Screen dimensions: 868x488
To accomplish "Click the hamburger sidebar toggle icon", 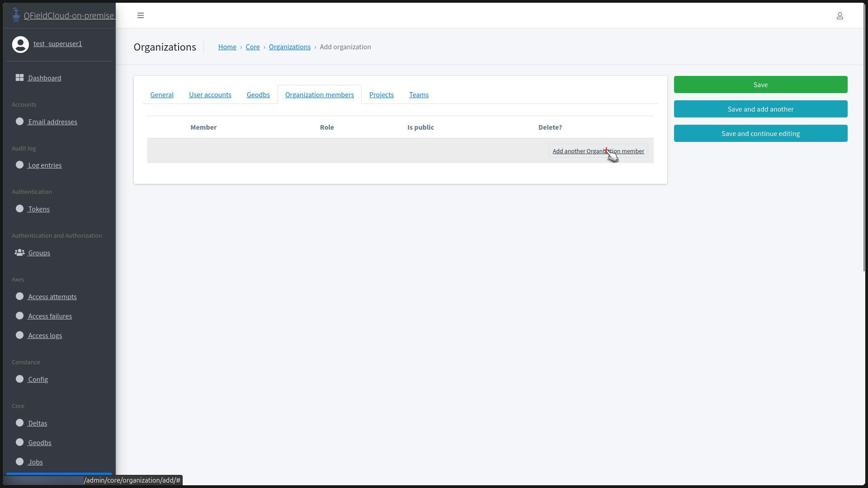I will [141, 15].
